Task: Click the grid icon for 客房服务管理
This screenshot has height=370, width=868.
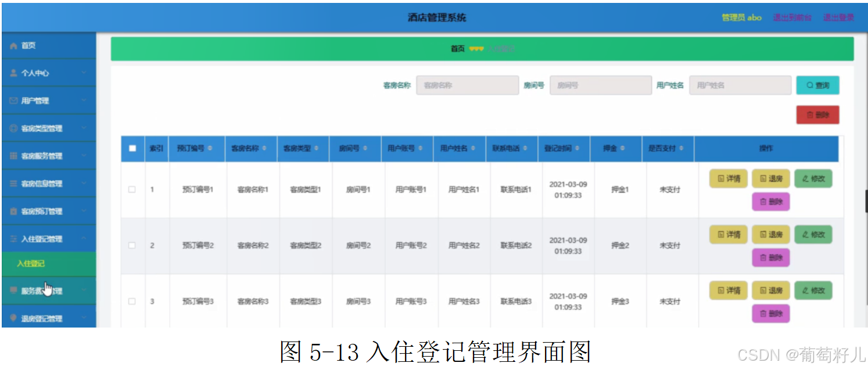Action: click(x=14, y=155)
